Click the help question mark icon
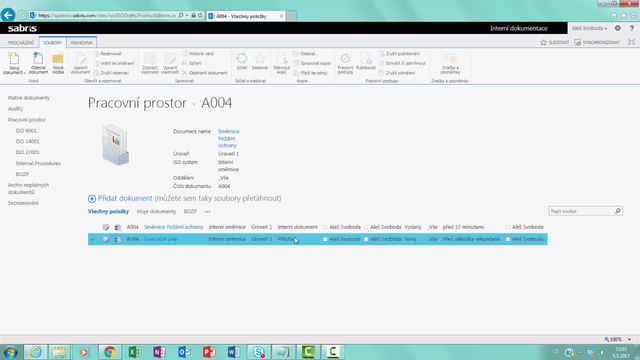The image size is (640, 360). pyautogui.click(x=632, y=28)
